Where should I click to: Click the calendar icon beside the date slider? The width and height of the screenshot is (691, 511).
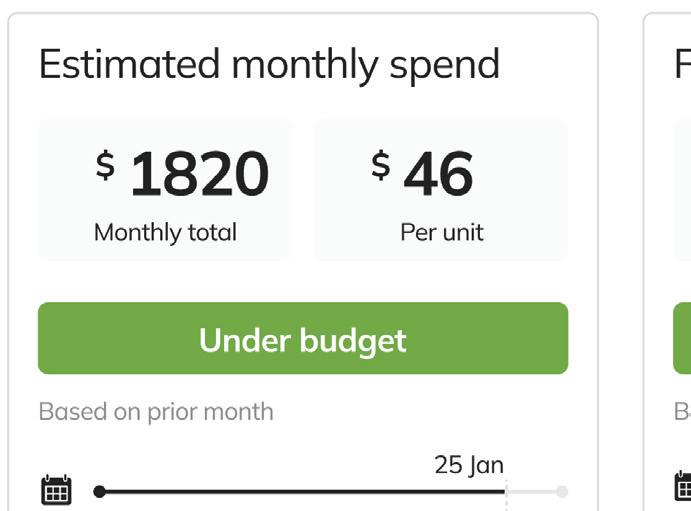[x=56, y=490]
